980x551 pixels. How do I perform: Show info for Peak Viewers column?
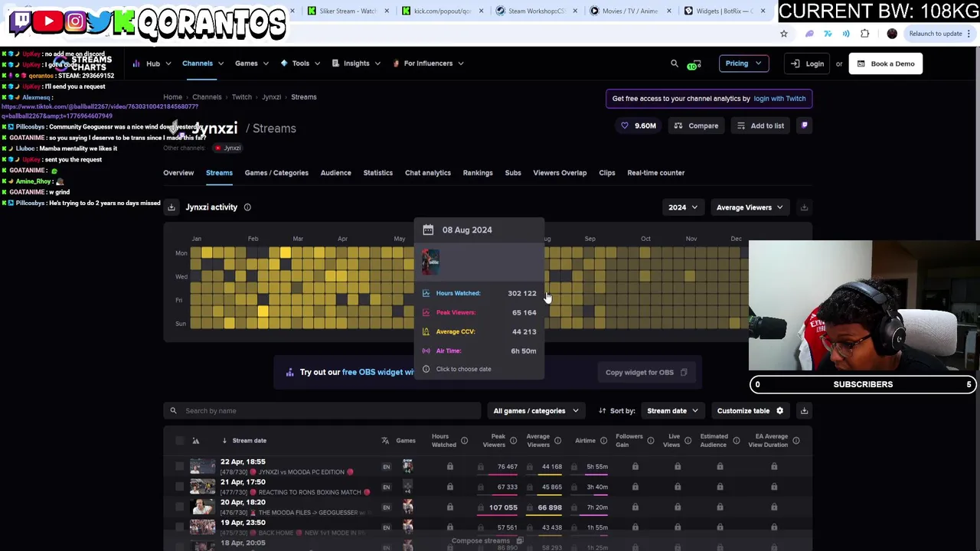point(513,441)
